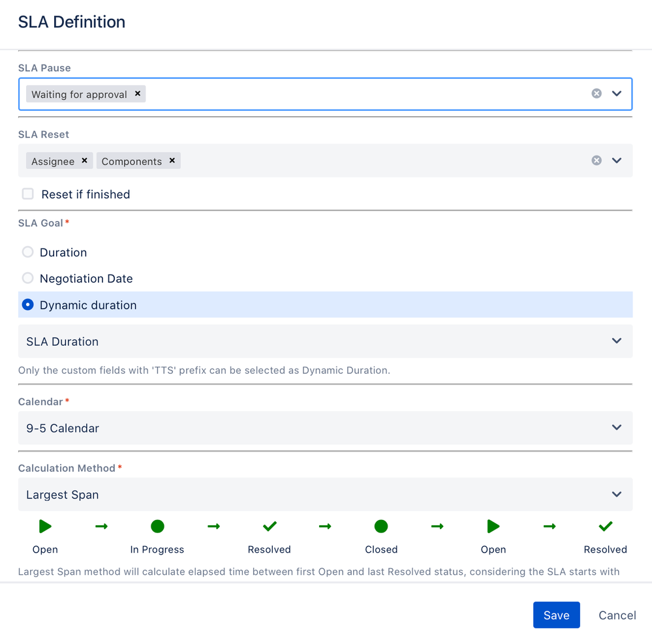Image resolution: width=652 pixels, height=644 pixels.
Task: Click the In Progress circle icon
Action: 157,526
